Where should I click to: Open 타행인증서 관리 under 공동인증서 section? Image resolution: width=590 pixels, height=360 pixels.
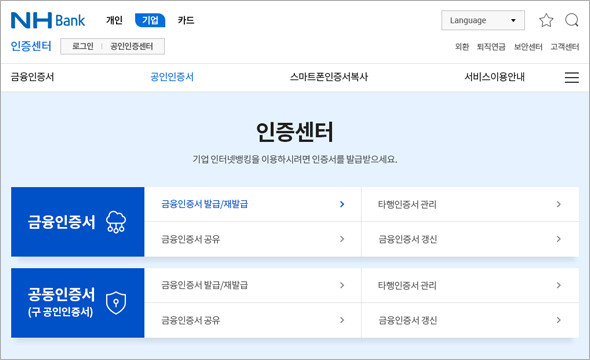(407, 285)
